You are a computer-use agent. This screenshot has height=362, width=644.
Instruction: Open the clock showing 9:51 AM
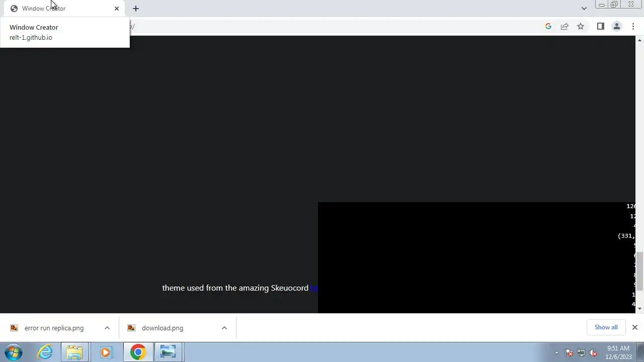coord(618,352)
